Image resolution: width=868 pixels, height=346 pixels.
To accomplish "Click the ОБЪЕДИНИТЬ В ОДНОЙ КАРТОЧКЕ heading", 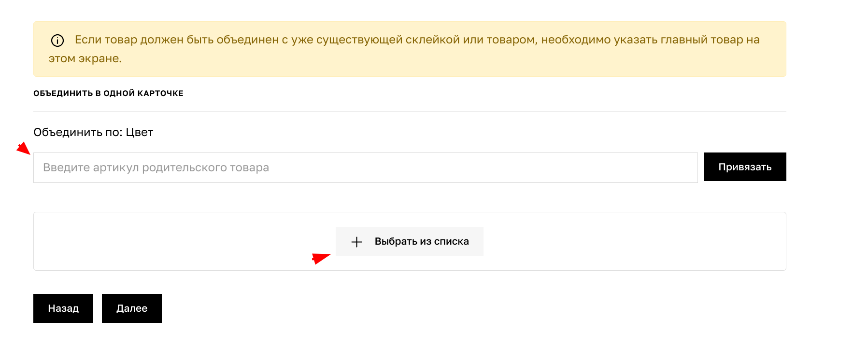I will (108, 93).
